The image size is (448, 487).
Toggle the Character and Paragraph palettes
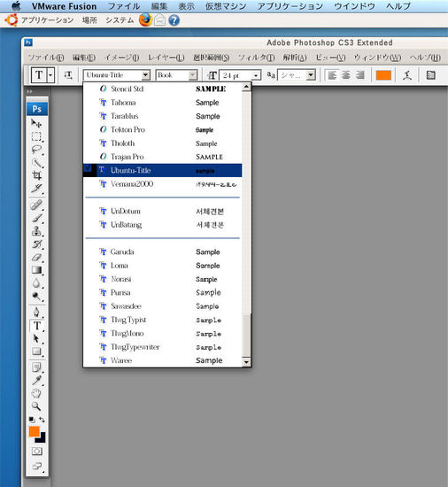pyautogui.click(x=430, y=75)
